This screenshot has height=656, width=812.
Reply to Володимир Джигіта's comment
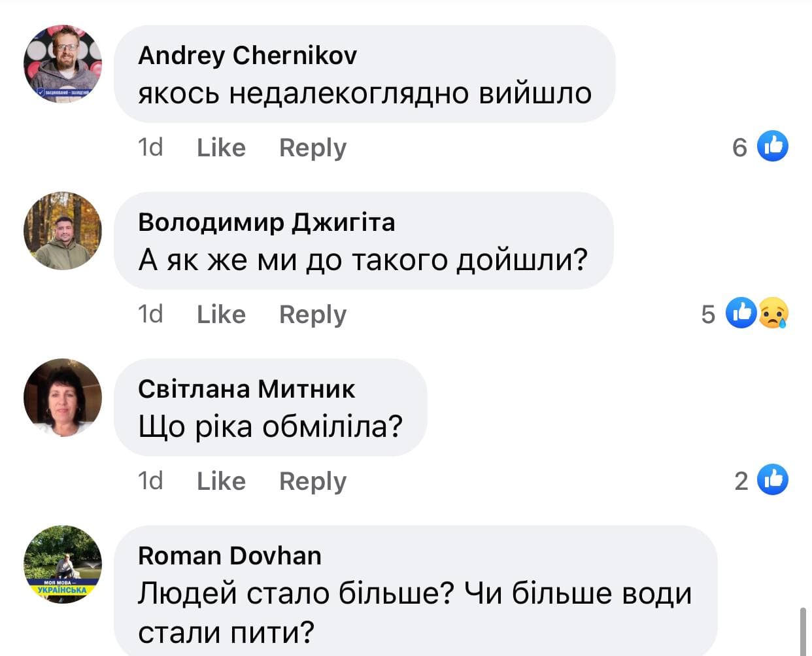coord(313,315)
